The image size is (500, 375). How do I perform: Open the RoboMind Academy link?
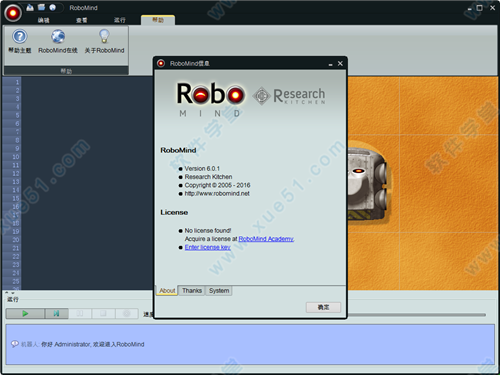click(x=266, y=239)
